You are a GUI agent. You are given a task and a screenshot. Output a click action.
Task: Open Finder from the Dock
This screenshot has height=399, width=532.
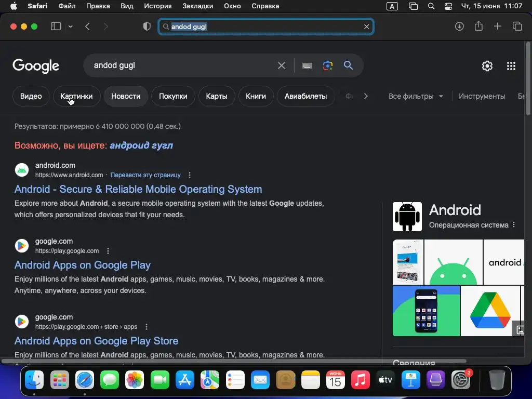pos(34,379)
